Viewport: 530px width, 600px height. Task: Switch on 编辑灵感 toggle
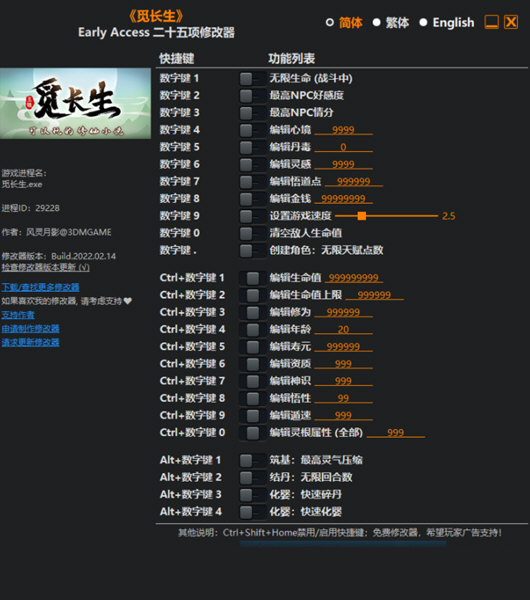(x=252, y=165)
